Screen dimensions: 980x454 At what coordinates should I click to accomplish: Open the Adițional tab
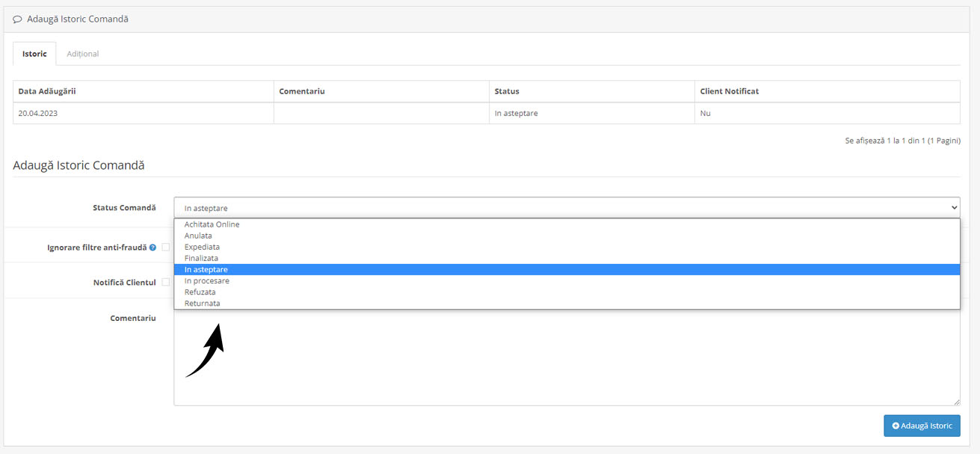click(83, 54)
